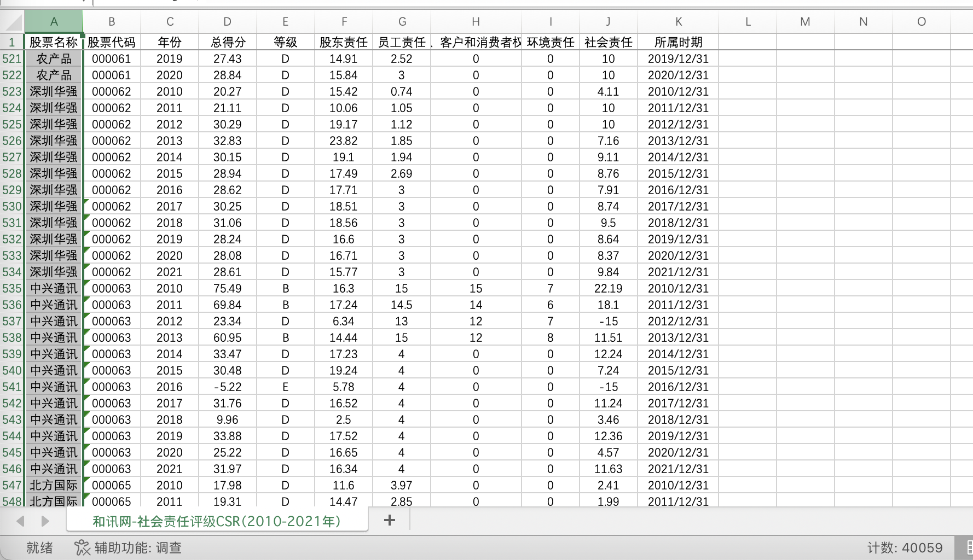Select the 所属时期 header cell
The height and width of the screenshot is (560, 973).
click(679, 42)
